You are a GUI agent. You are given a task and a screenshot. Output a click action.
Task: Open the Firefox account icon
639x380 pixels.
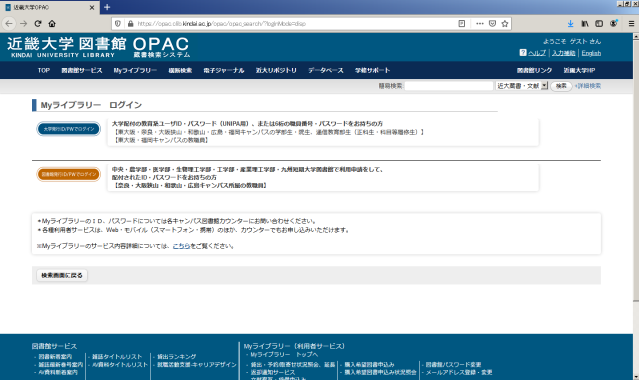tap(613, 24)
